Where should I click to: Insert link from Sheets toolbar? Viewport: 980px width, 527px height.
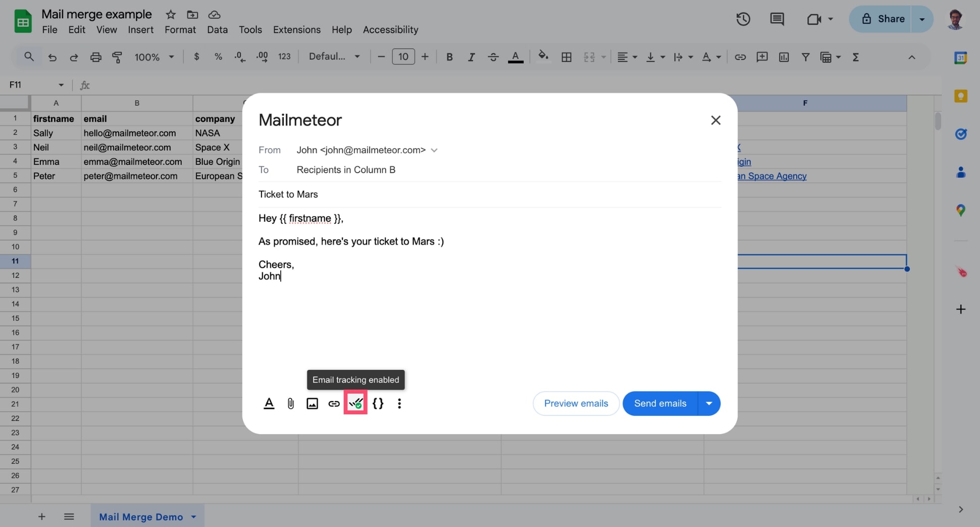tap(740, 57)
